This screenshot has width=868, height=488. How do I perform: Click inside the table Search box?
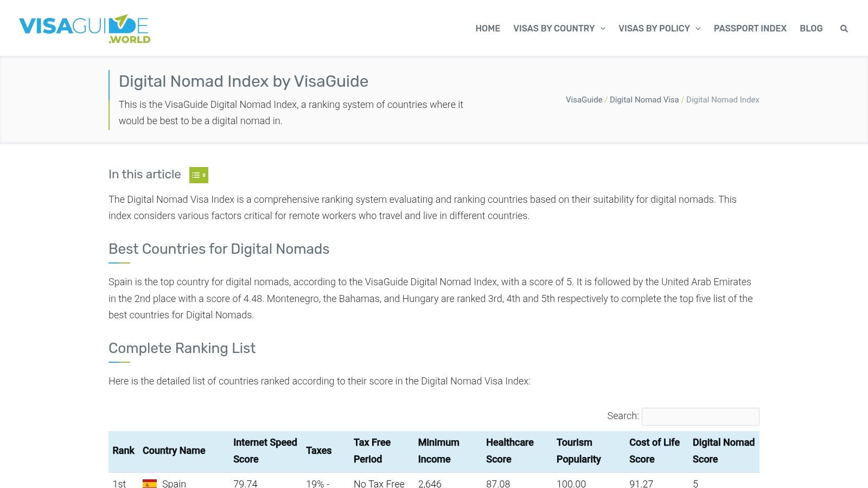[x=700, y=416]
